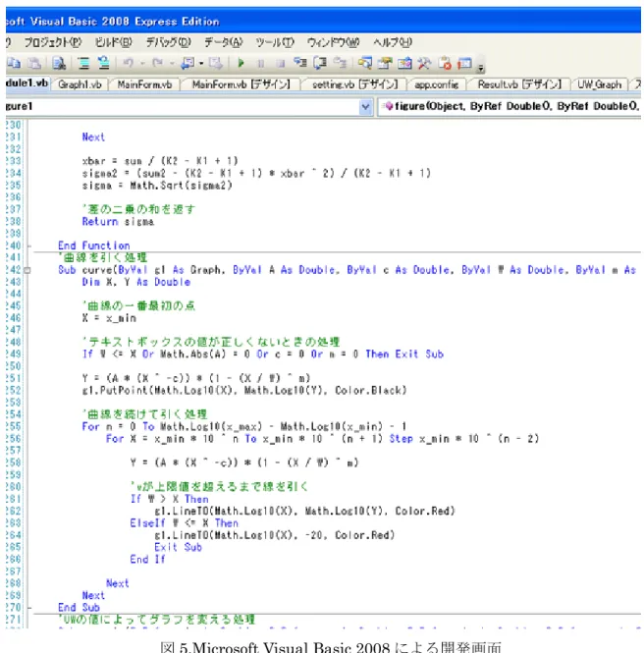Screen dimensions: 644x653
Task: Switch to the setting.vb [デザイン] tab
Action: 354,84
